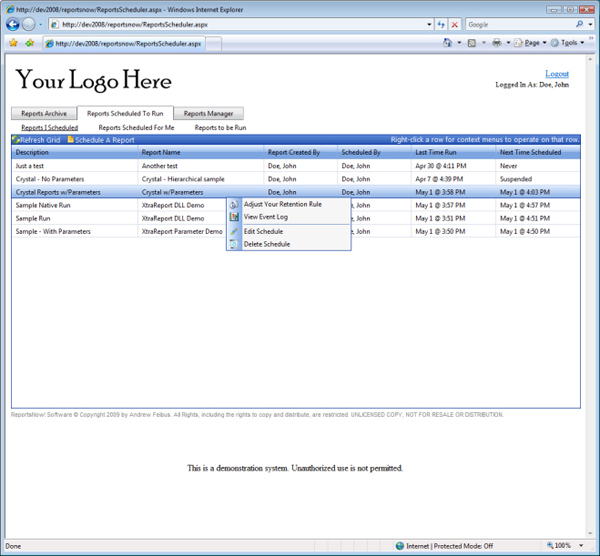The image size is (600, 556).
Task: Sort by the Report Name column header
Action: [x=201, y=152]
